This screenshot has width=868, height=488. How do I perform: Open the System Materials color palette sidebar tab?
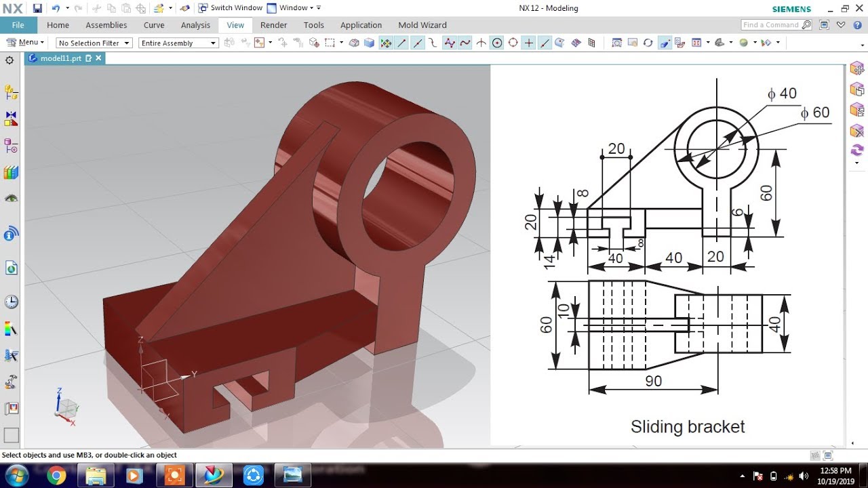11,329
